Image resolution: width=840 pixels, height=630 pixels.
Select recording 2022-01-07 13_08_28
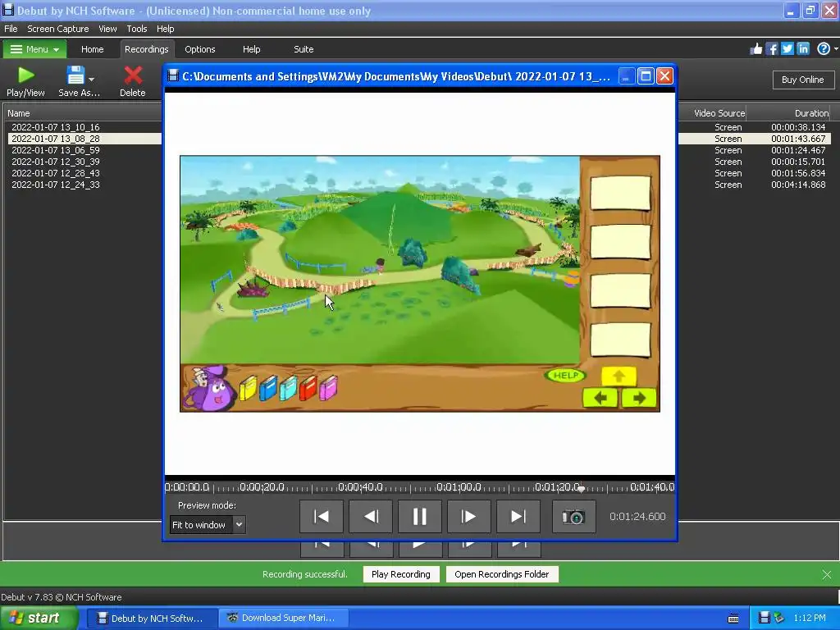(x=56, y=139)
